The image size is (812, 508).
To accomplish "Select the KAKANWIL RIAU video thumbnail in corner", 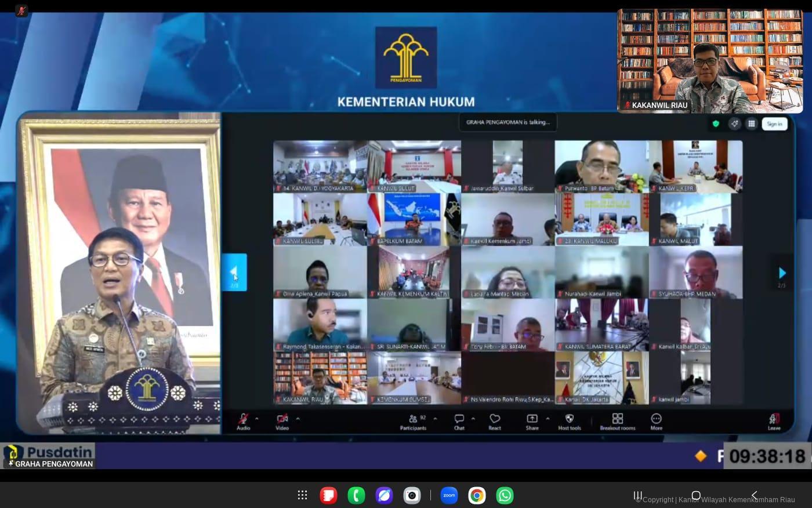I will (x=710, y=61).
